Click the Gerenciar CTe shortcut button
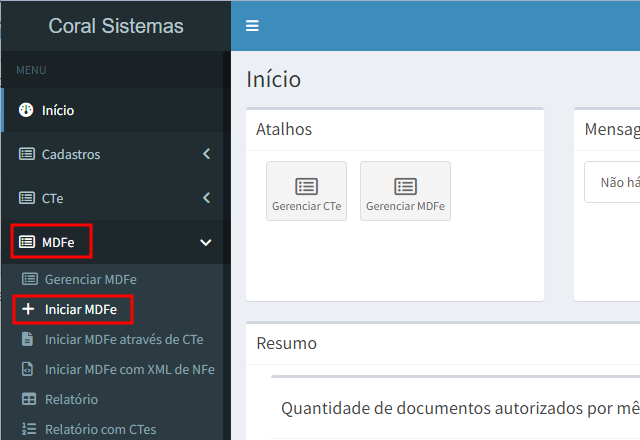Image resolution: width=640 pixels, height=440 pixels. pyautogui.click(x=306, y=191)
